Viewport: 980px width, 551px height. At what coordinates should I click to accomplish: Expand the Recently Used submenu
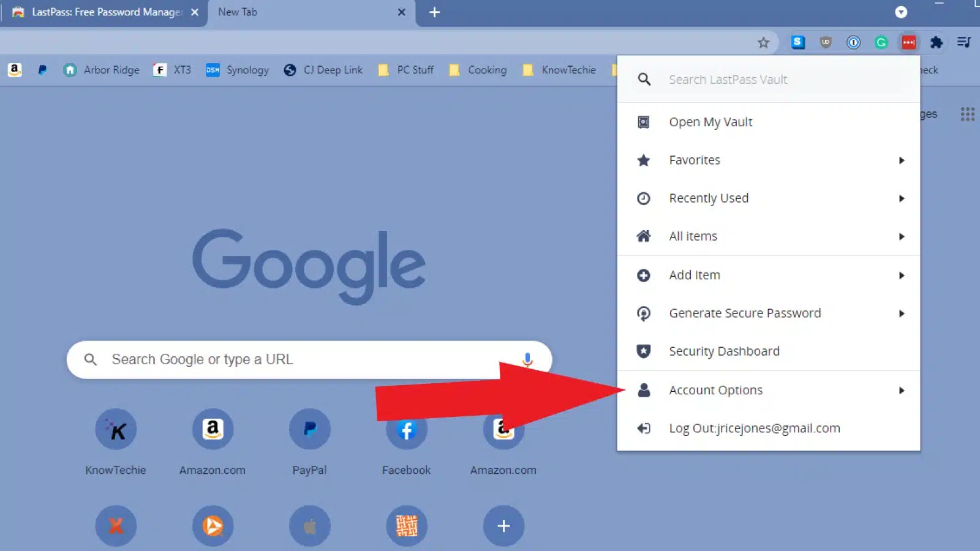pyautogui.click(x=709, y=198)
